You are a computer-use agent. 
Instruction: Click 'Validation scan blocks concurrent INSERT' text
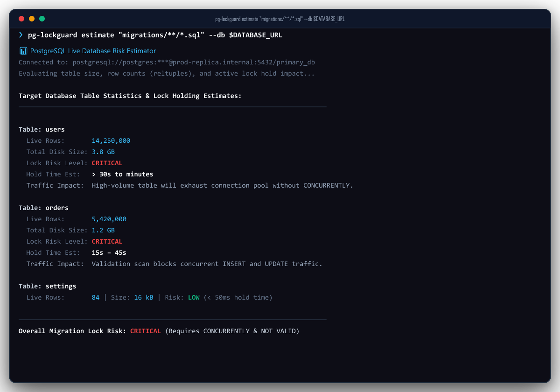207,264
